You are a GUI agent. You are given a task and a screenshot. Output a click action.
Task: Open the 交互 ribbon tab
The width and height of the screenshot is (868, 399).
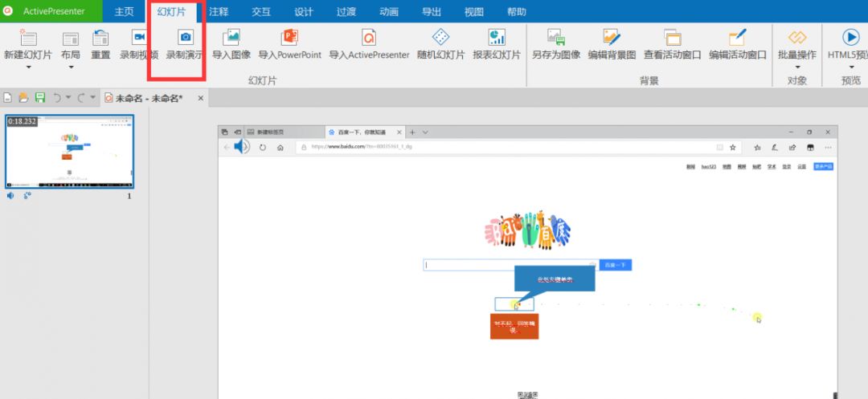tap(261, 11)
